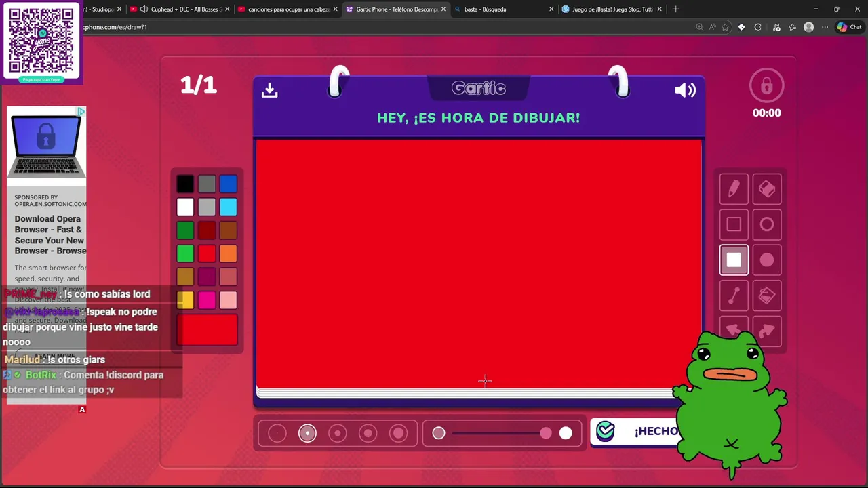Undo the last stroke with the back arrow
Image resolution: width=868 pixels, height=488 pixels.
[734, 330]
